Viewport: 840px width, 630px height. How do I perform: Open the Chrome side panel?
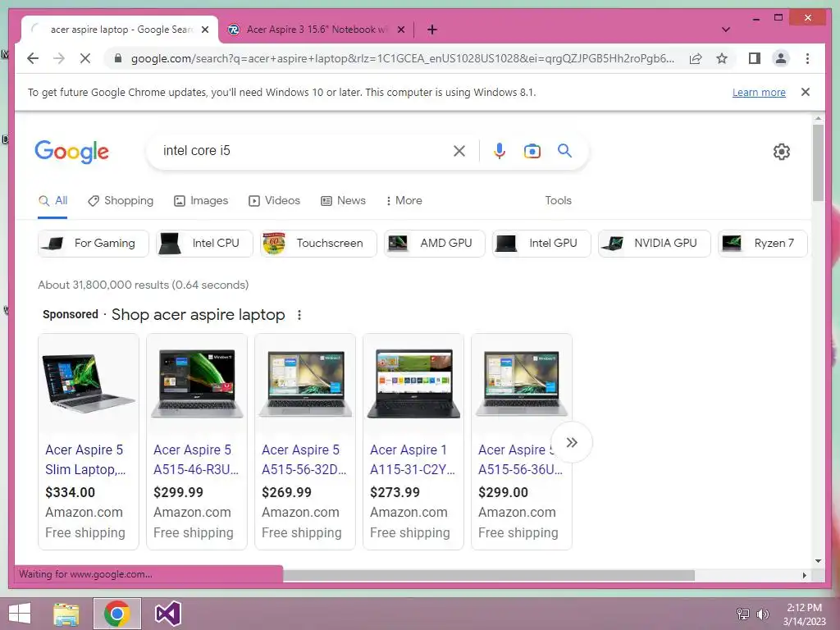755,58
